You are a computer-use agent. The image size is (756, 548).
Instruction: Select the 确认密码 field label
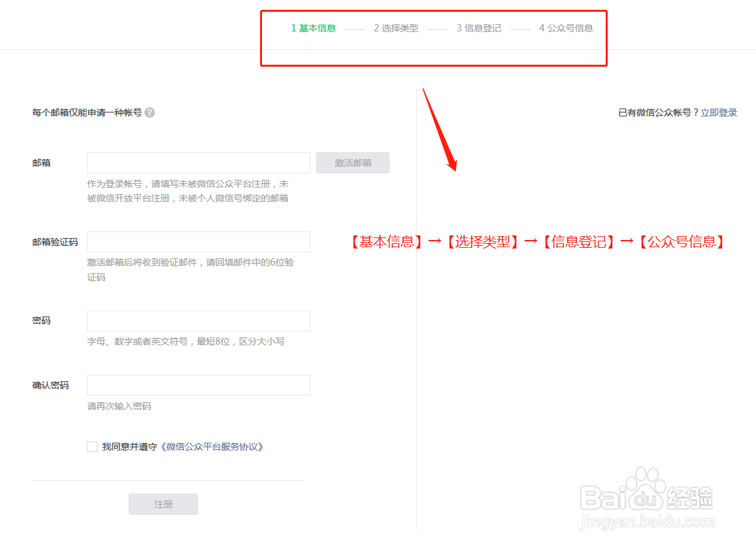(x=50, y=385)
